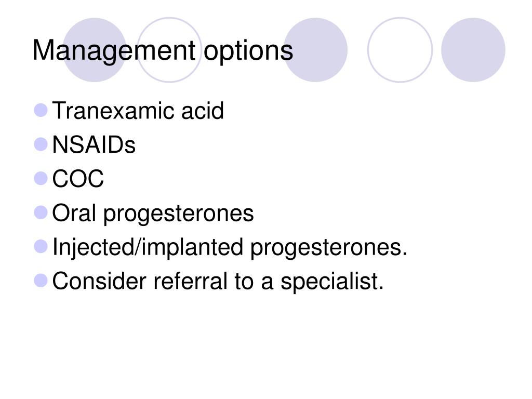Screen dimensions: 532x399
Task: Click the bullet dot beside Oral progesterones
Action: tap(41, 212)
